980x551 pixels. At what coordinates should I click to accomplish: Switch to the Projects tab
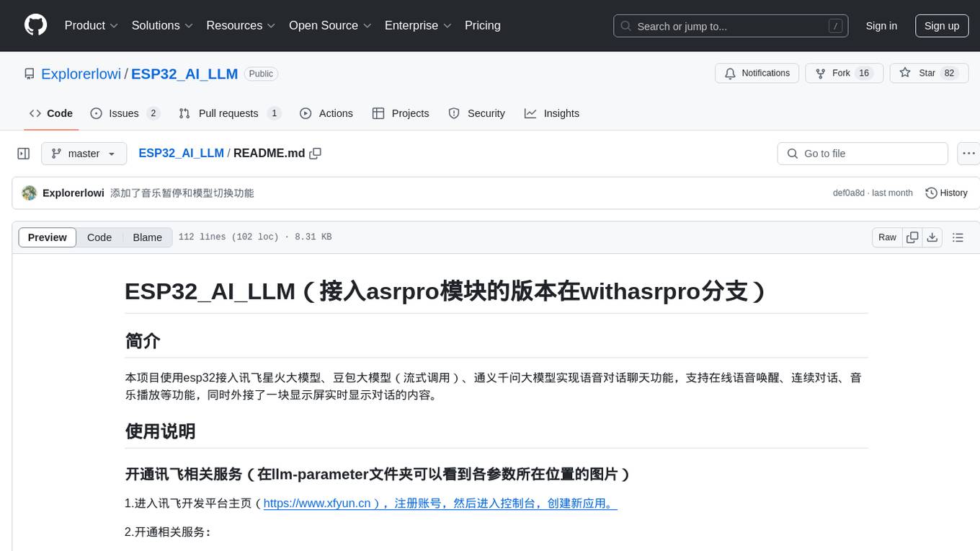(401, 113)
